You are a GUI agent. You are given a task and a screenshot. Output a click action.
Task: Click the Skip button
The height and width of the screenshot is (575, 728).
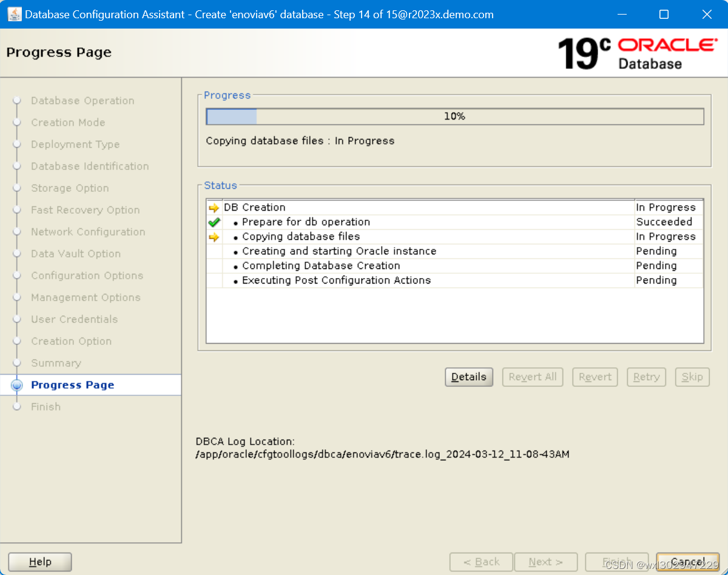[x=692, y=377]
